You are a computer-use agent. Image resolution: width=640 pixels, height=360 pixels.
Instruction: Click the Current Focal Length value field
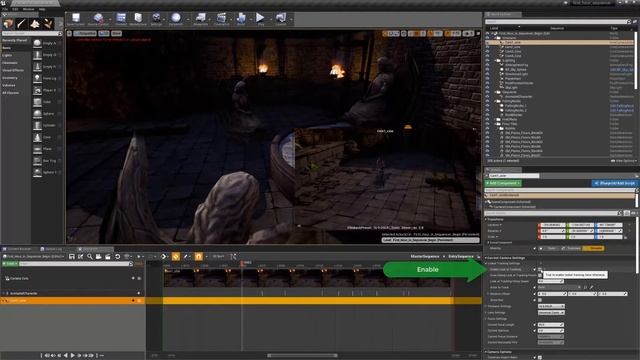click(x=551, y=325)
